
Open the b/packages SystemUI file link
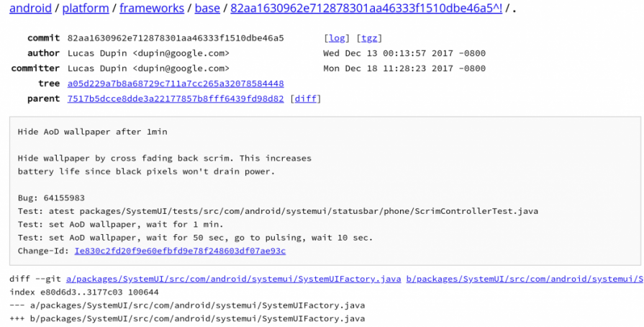pyautogui.click(x=525, y=278)
